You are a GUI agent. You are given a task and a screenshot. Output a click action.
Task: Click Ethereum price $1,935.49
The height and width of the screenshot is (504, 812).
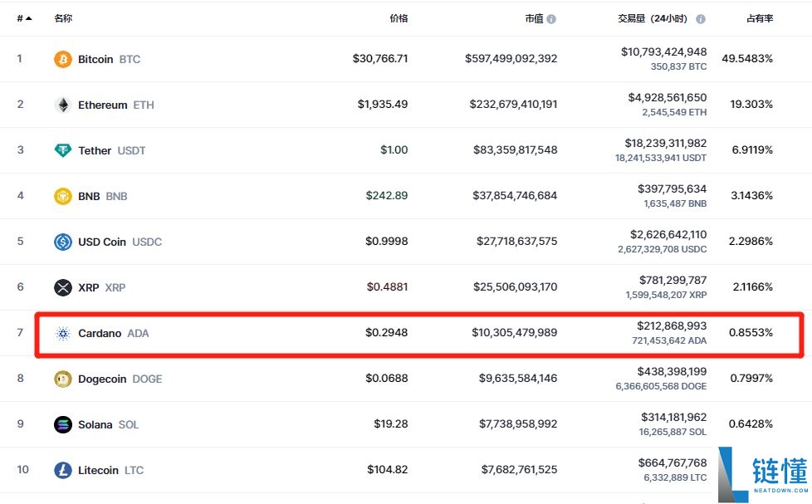point(383,104)
